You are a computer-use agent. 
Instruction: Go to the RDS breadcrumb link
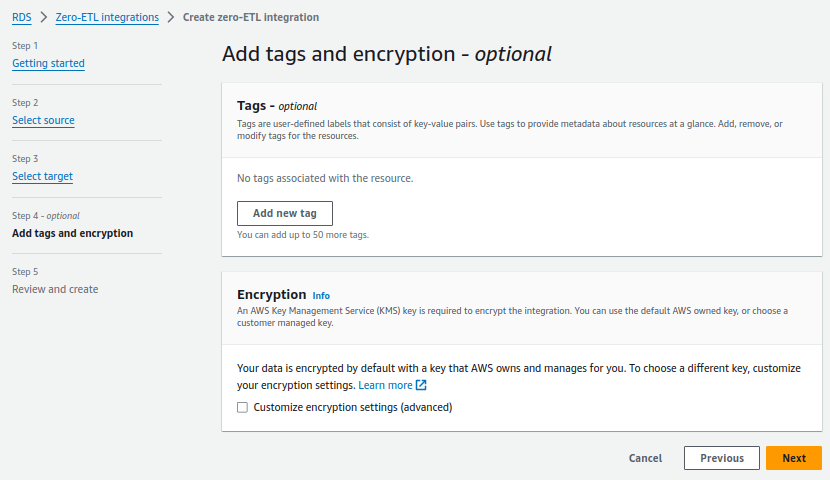21,18
